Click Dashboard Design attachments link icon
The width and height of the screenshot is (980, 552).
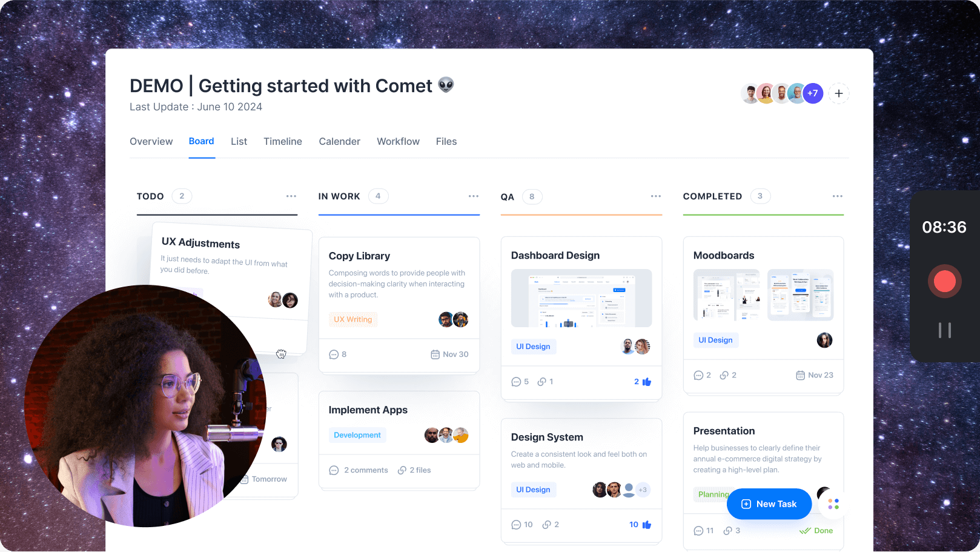click(542, 382)
